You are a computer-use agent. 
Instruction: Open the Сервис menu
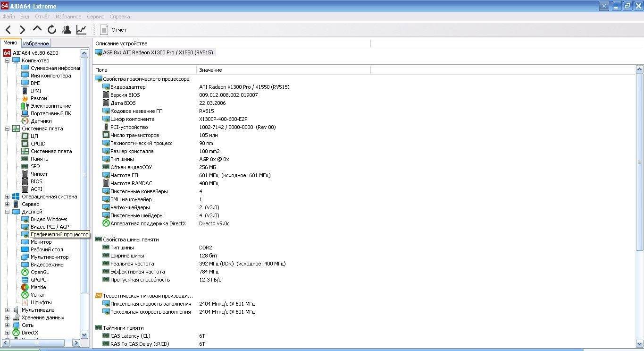96,17
